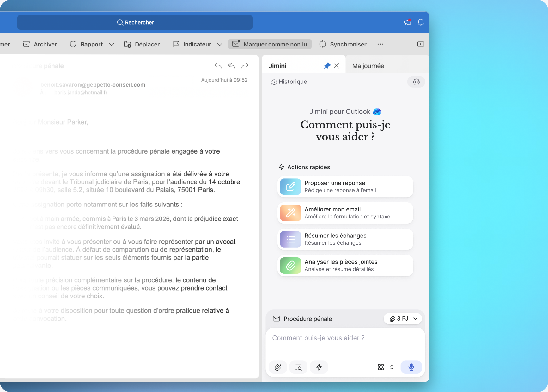Click the Rechercher search bar

[x=135, y=22]
